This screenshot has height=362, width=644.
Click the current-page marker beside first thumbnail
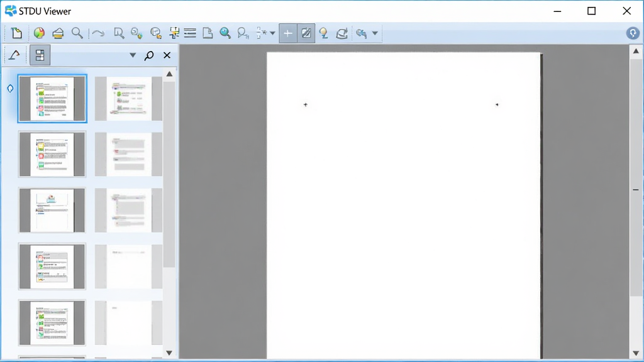[10, 88]
